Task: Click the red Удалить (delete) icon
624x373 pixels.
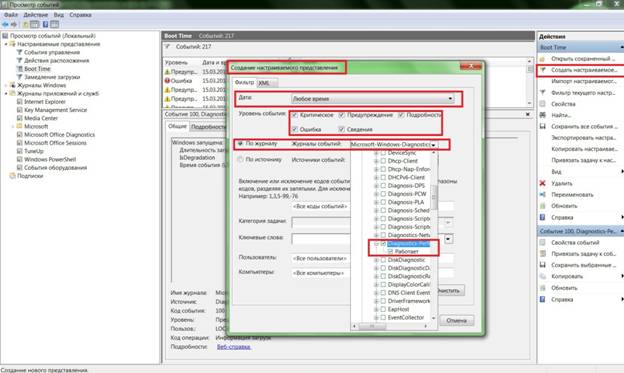Action: [x=542, y=183]
